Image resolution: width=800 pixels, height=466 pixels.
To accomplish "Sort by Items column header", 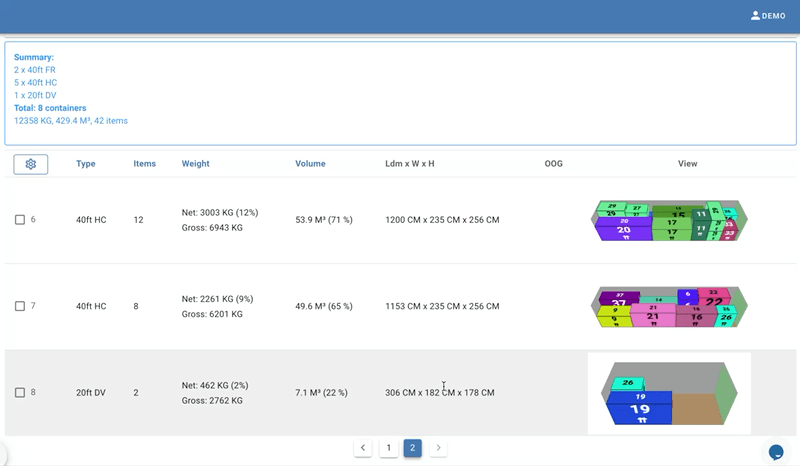I will [x=144, y=163].
